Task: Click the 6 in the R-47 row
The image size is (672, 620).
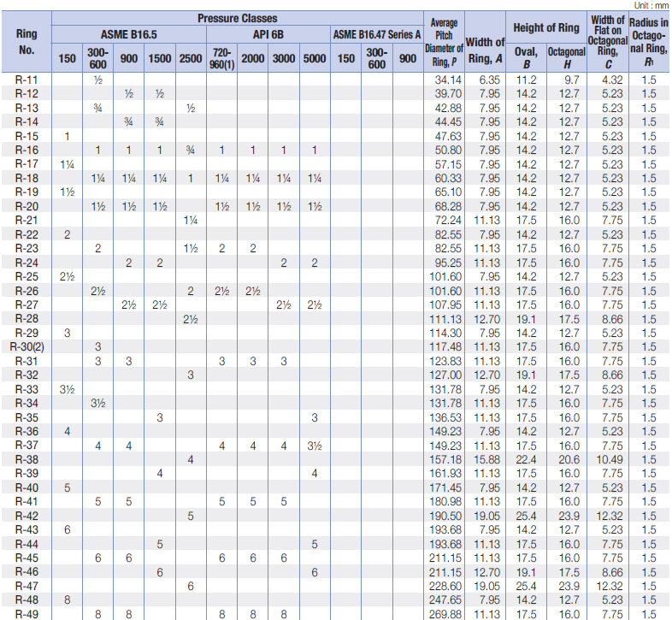Action: coord(191,586)
